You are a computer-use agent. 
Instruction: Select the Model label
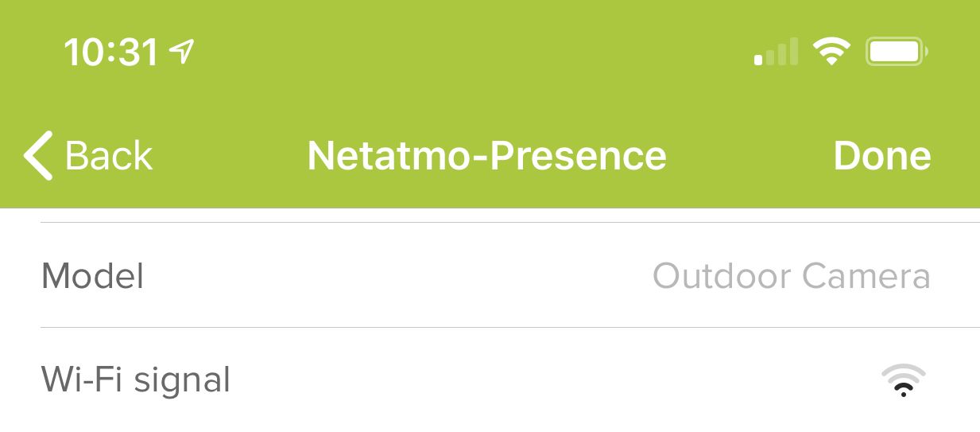[92, 276]
